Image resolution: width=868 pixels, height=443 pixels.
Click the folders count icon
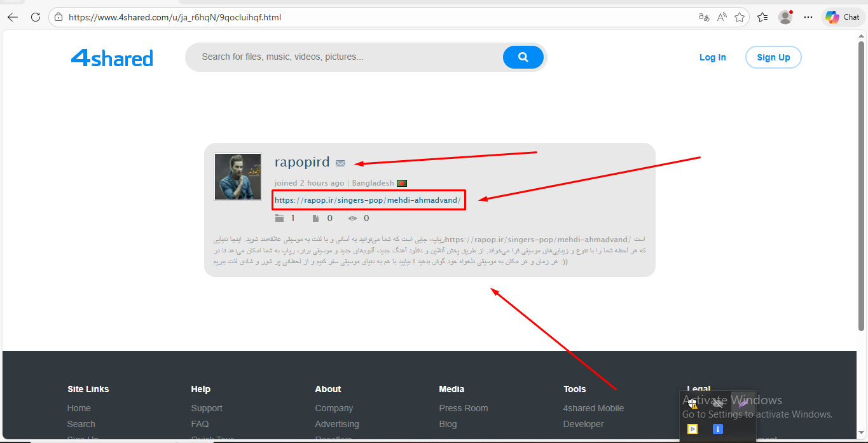point(280,218)
